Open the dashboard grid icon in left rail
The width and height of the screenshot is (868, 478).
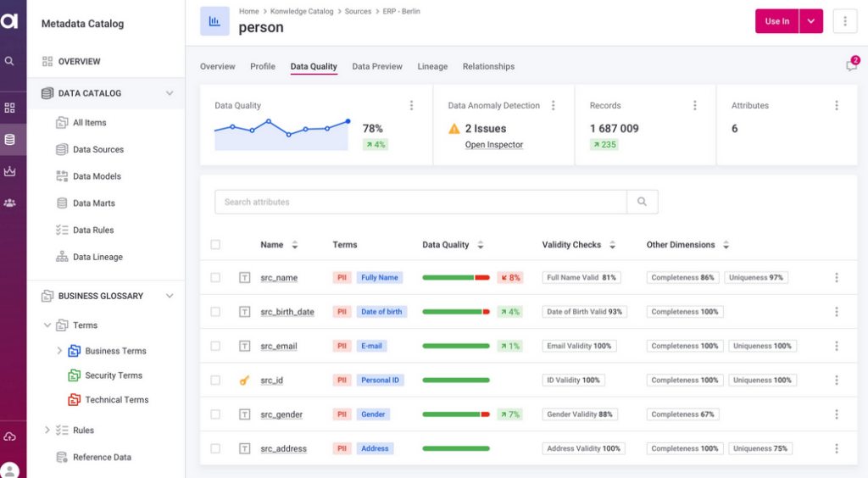pyautogui.click(x=9, y=108)
